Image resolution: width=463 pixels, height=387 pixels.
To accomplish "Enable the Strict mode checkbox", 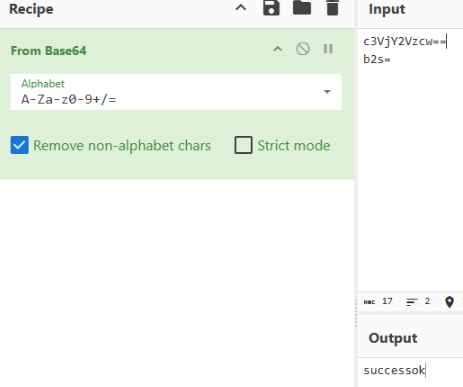I will [x=243, y=145].
